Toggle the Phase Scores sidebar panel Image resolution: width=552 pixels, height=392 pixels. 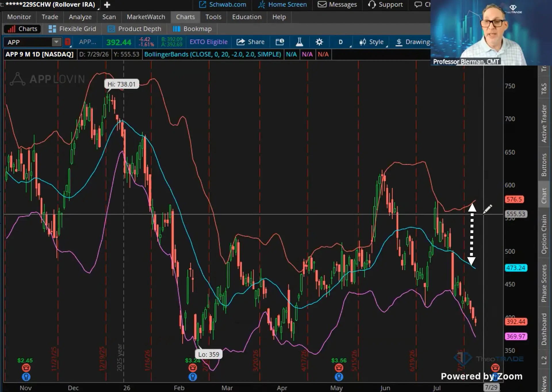click(544, 283)
